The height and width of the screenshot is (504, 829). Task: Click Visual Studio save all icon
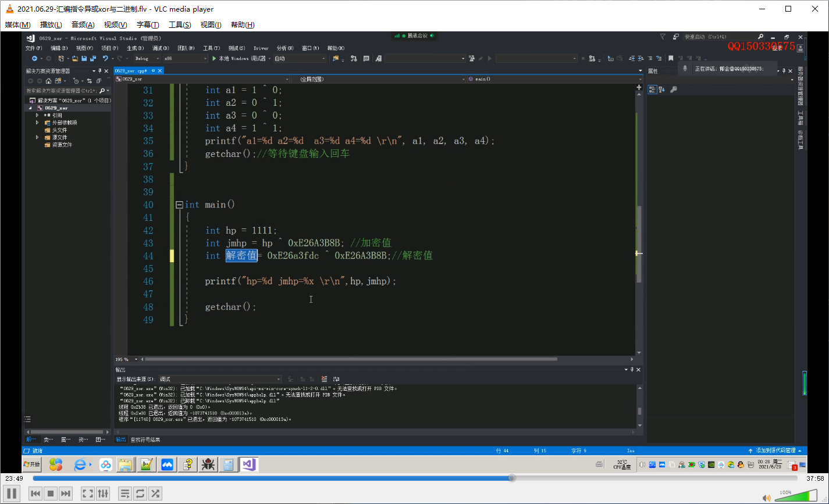pos(93,59)
